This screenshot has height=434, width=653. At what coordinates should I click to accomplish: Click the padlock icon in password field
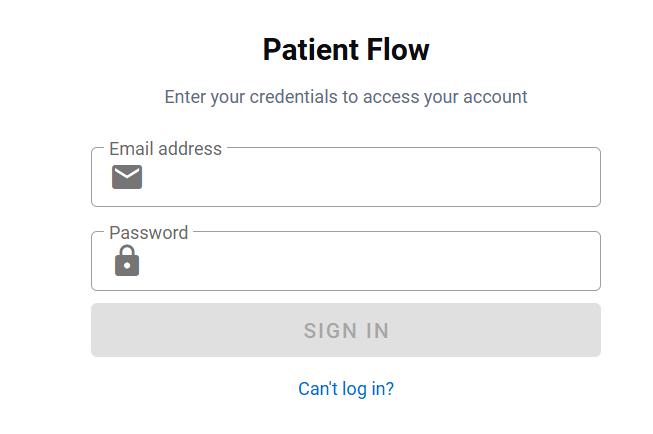click(127, 261)
